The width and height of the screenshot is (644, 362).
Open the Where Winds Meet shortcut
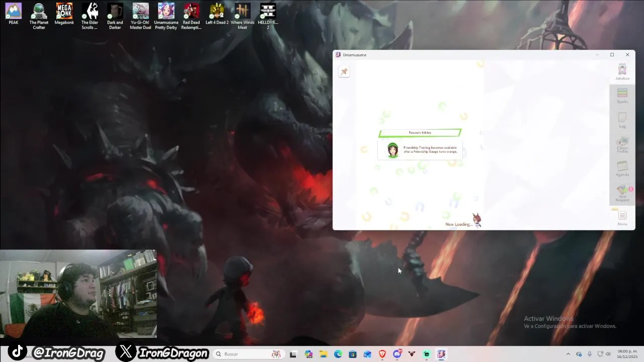[243, 16]
